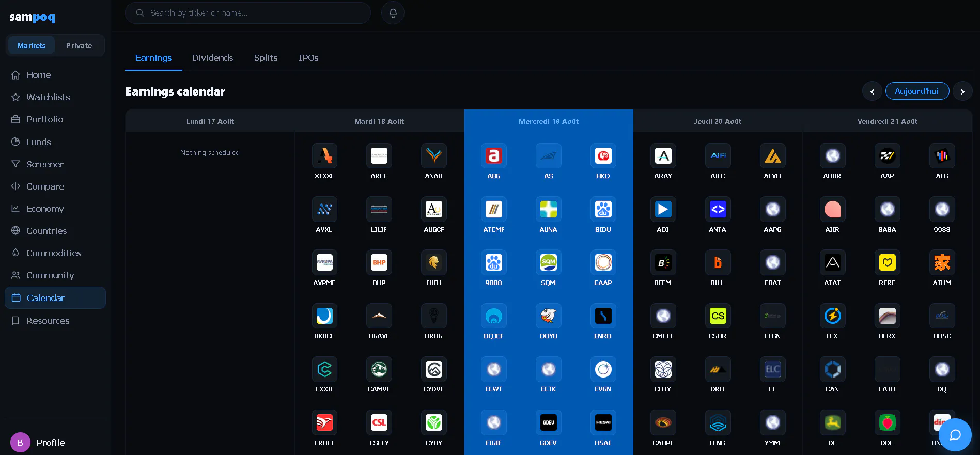Image resolution: width=980 pixels, height=455 pixels.
Task: Switch to the Private toggle
Action: click(x=79, y=45)
